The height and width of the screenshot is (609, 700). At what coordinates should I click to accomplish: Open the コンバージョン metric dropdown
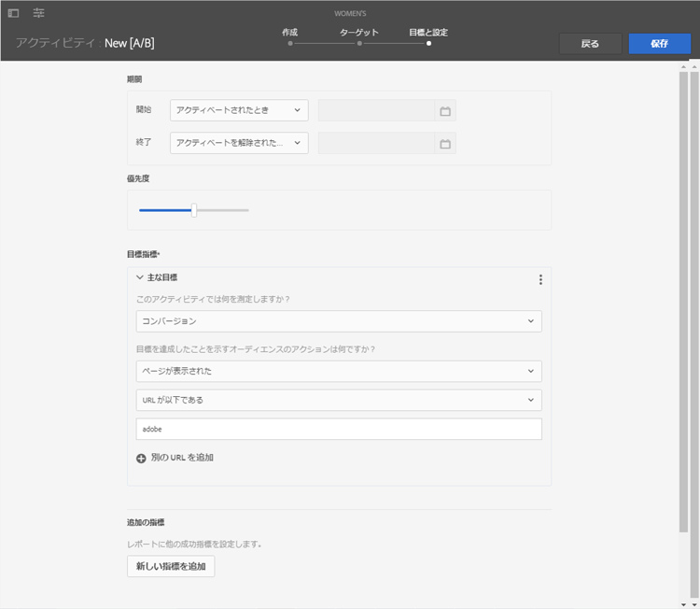click(339, 321)
